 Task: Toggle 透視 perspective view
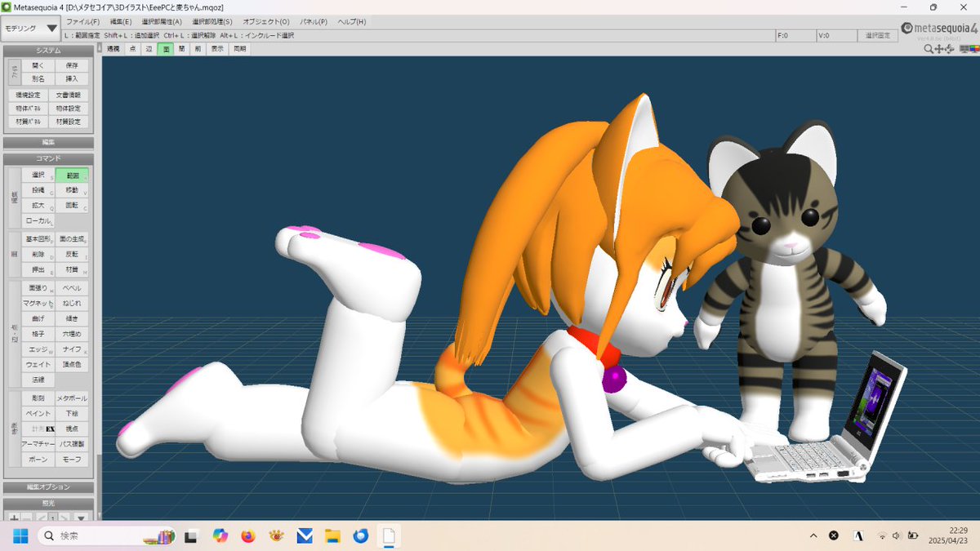114,49
